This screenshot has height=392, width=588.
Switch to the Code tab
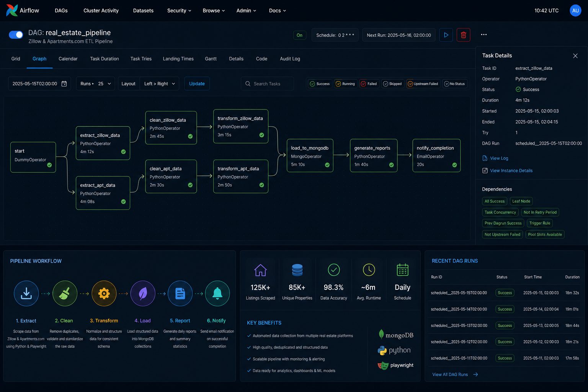click(x=261, y=59)
